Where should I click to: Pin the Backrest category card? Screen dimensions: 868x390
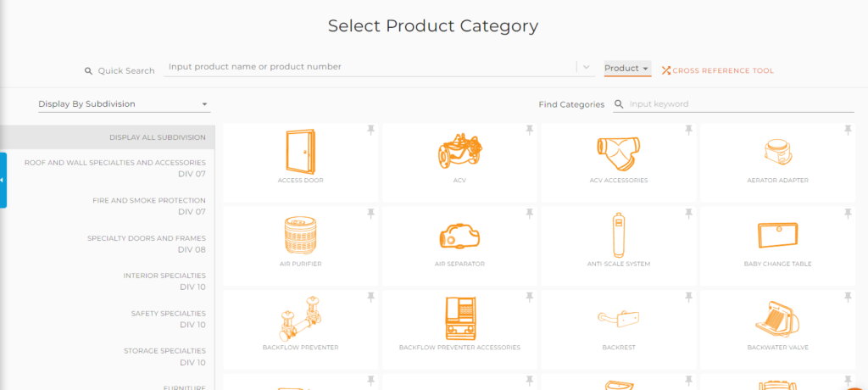(688, 298)
